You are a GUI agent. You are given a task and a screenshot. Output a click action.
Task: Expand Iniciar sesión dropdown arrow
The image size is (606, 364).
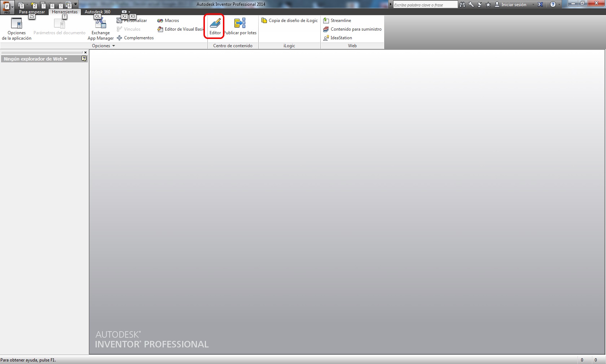(x=533, y=5)
